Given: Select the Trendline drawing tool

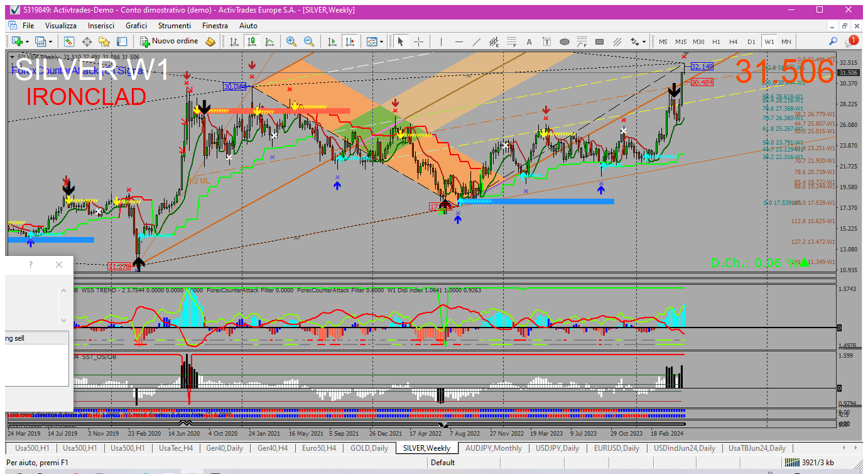Looking at the screenshot, I should click(477, 41).
